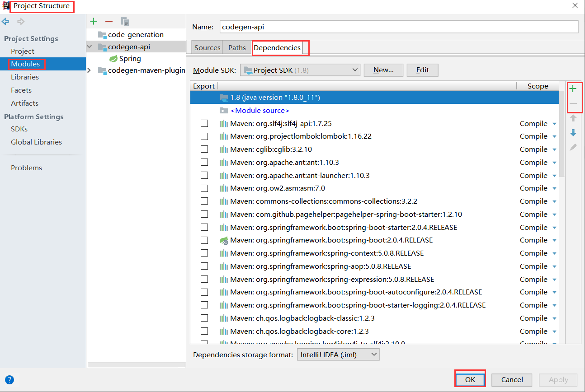Viewport: 585px width, 392px height.
Task: Enable export for org.ow2.asm:asm:7.0
Action: click(204, 188)
